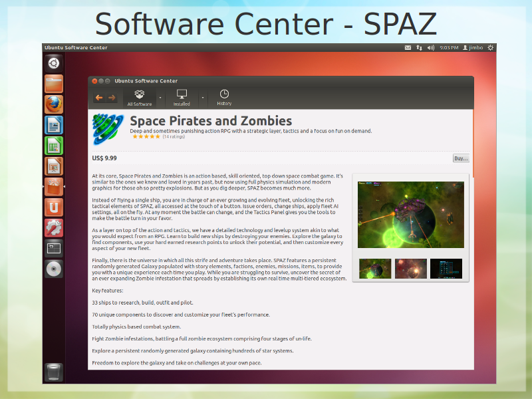Click the US$ 9.99 price text
Viewport: 532px width, 399px height.
104,158
